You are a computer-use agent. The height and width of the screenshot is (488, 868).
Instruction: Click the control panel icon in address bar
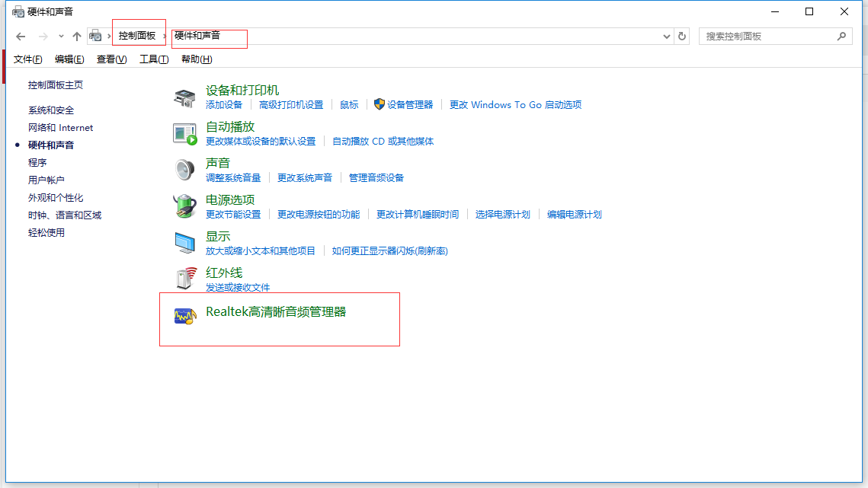coord(95,36)
